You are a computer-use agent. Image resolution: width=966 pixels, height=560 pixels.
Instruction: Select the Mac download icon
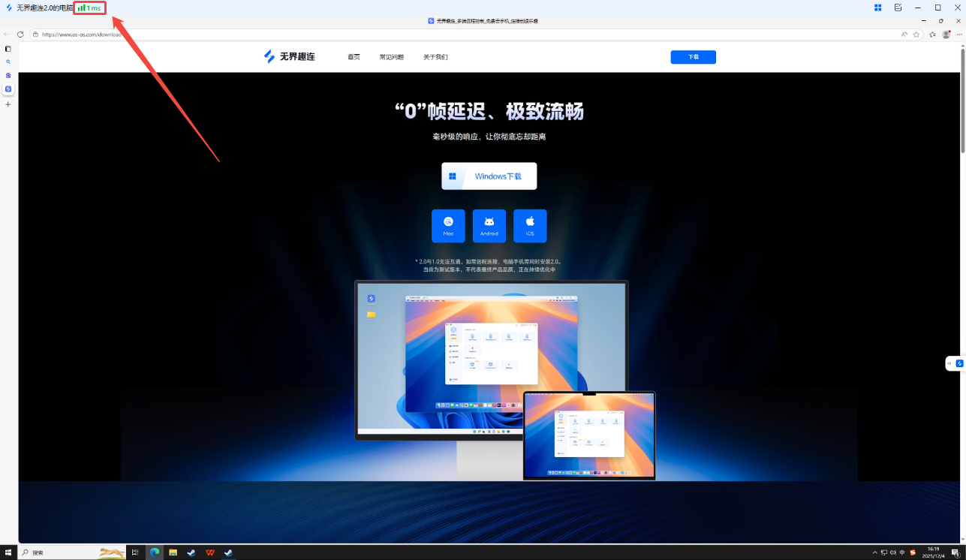point(448,225)
